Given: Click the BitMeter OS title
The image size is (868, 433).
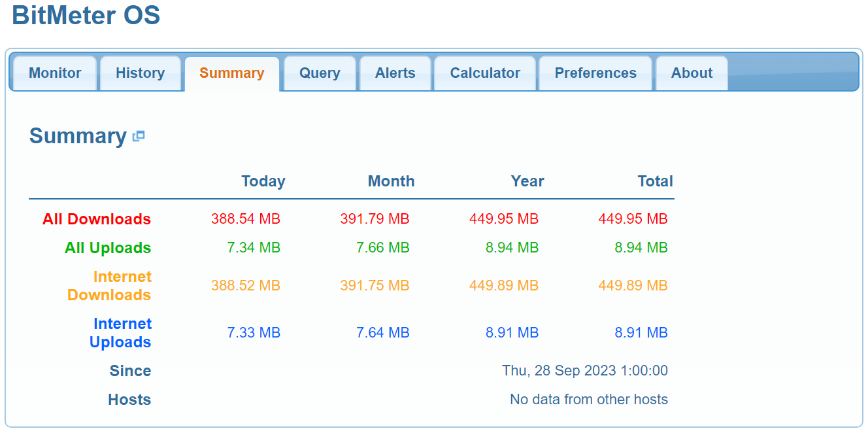Looking at the screenshot, I should [86, 15].
